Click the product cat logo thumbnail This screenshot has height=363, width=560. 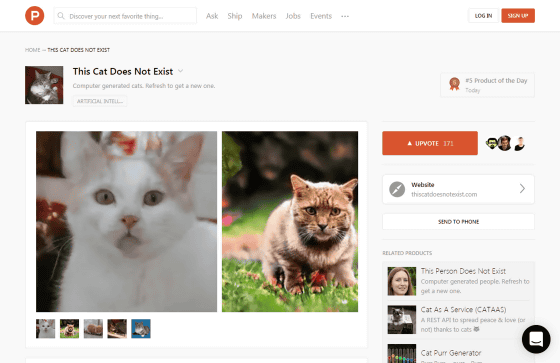[x=44, y=85]
